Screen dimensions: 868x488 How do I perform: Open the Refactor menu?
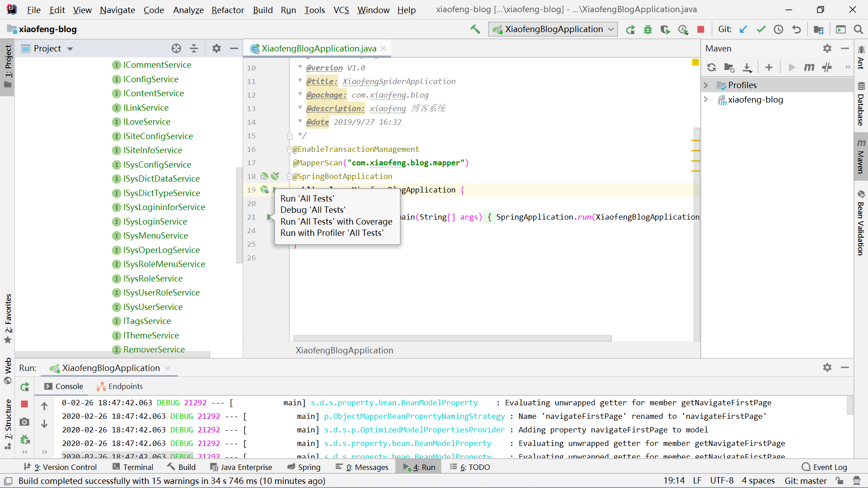(227, 10)
